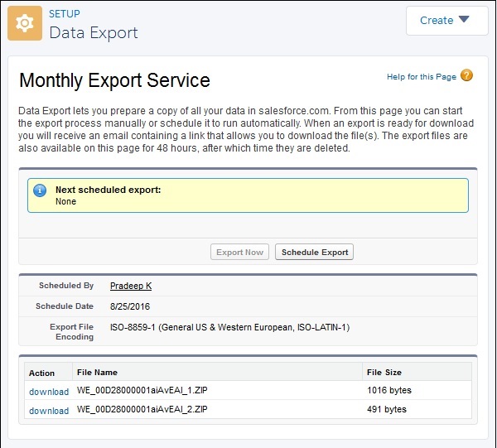The height and width of the screenshot is (448, 497).
Task: Click the Data Export page title
Action: tap(94, 33)
